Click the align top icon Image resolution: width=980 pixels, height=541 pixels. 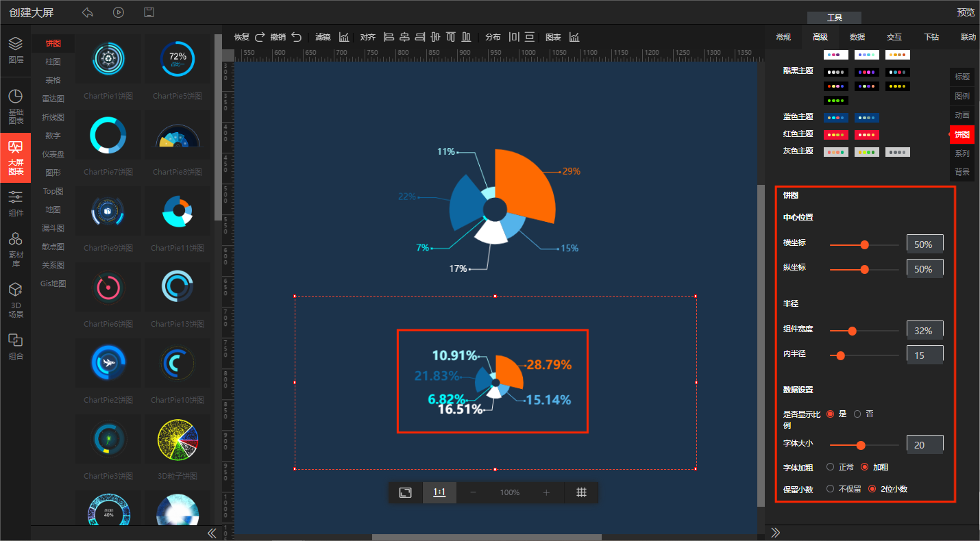point(451,37)
